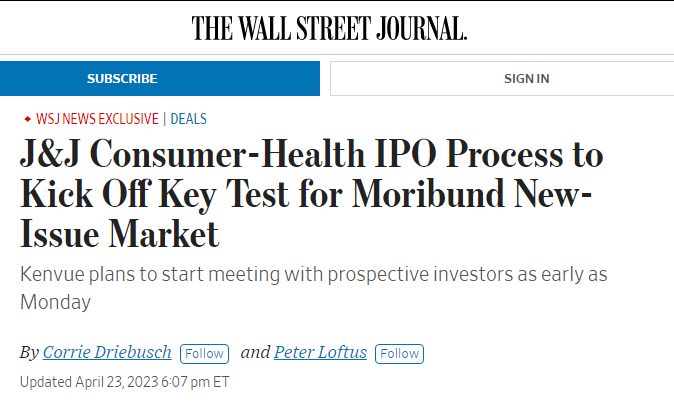The width and height of the screenshot is (674, 402).
Task: Click the Updated April 23, 2023 timestamp
Action: tap(125, 382)
